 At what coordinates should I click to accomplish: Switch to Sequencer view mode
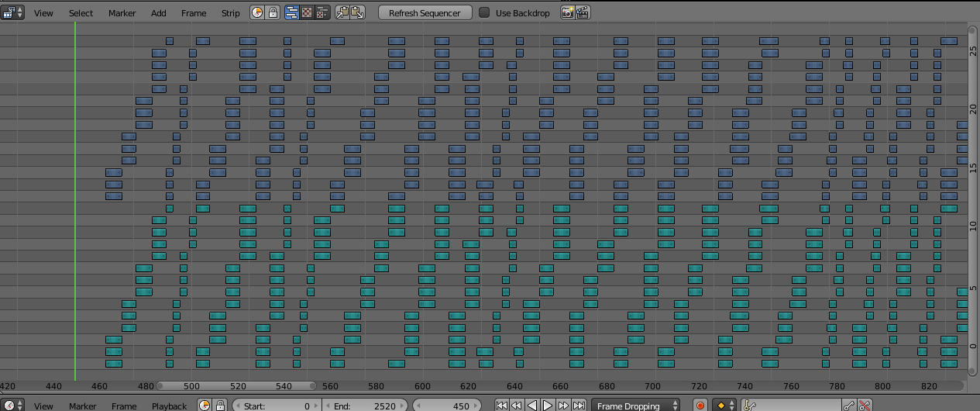click(x=292, y=12)
